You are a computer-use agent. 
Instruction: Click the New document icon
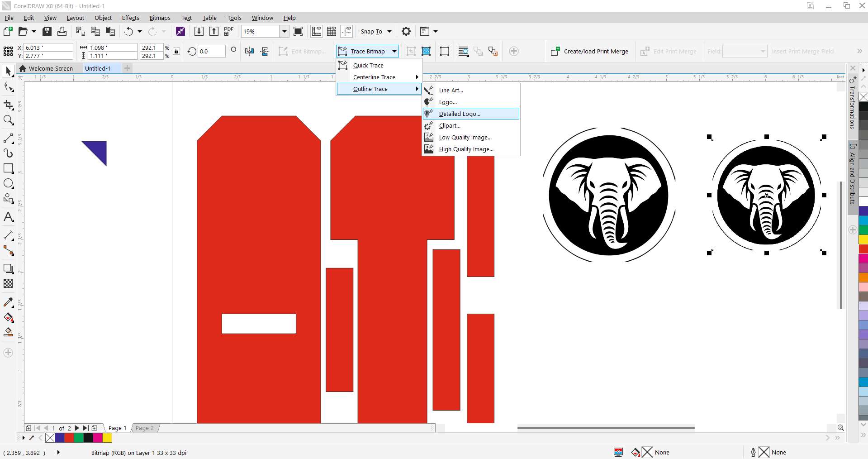coord(8,31)
